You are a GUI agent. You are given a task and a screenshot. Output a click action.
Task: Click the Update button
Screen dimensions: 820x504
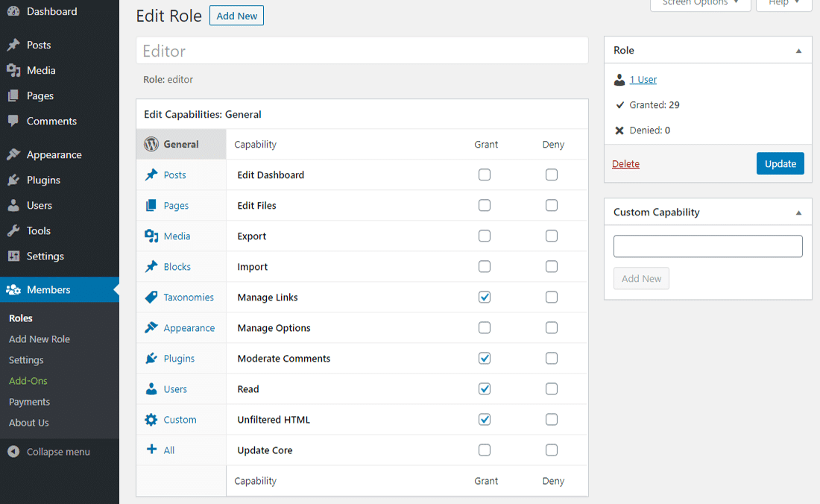click(x=780, y=163)
